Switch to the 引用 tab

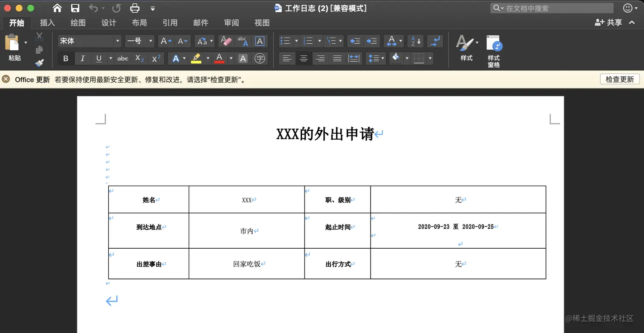tap(170, 23)
